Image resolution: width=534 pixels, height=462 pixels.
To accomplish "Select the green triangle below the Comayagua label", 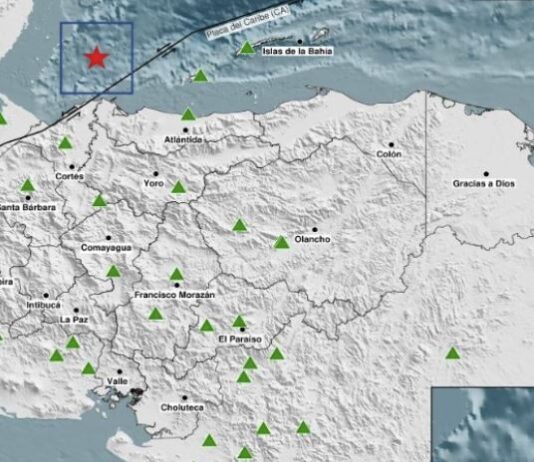I will tap(113, 271).
